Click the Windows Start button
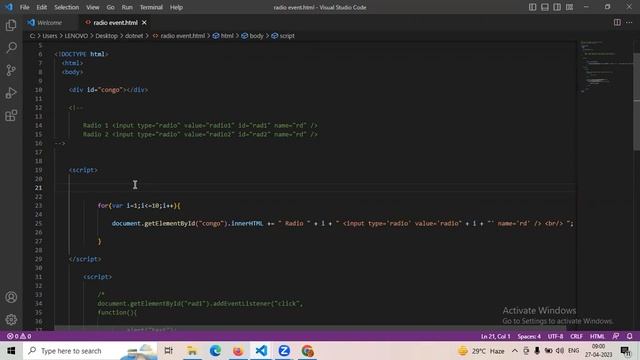This screenshot has width=640, height=360. (11, 351)
